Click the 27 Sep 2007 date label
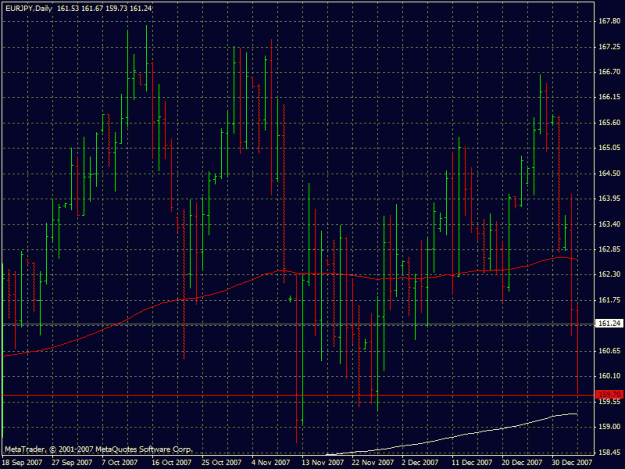The image size is (625, 469). coord(72,462)
